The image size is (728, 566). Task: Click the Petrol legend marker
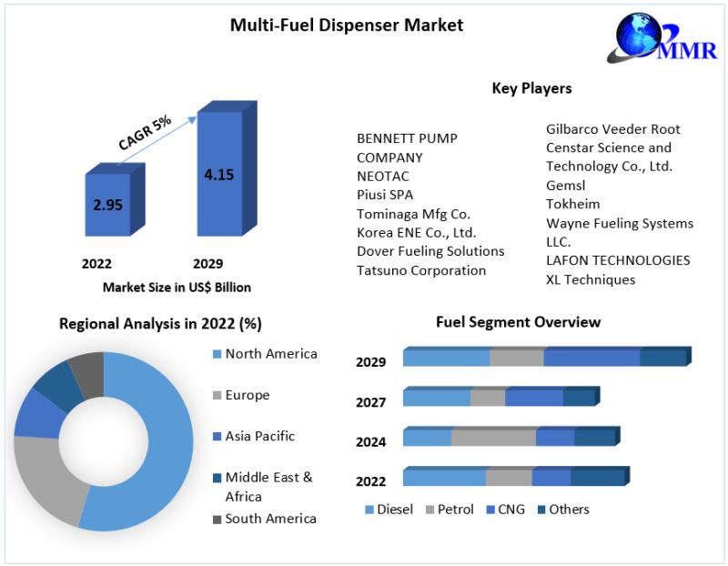tap(430, 510)
